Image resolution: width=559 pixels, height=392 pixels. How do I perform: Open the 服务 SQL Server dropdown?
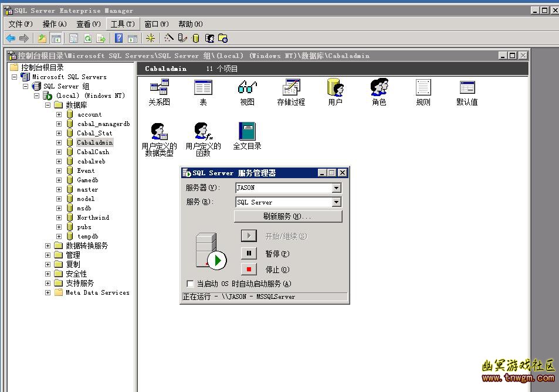click(336, 202)
